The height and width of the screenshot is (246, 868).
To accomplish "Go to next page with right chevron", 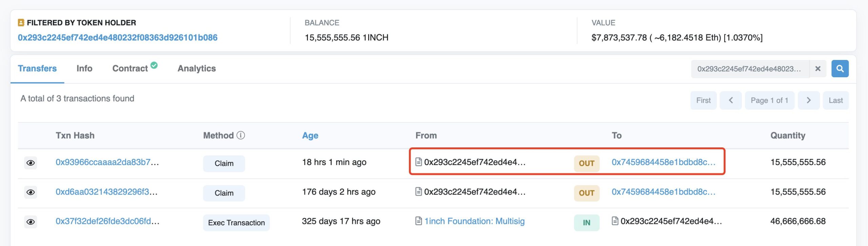I will click(x=808, y=100).
